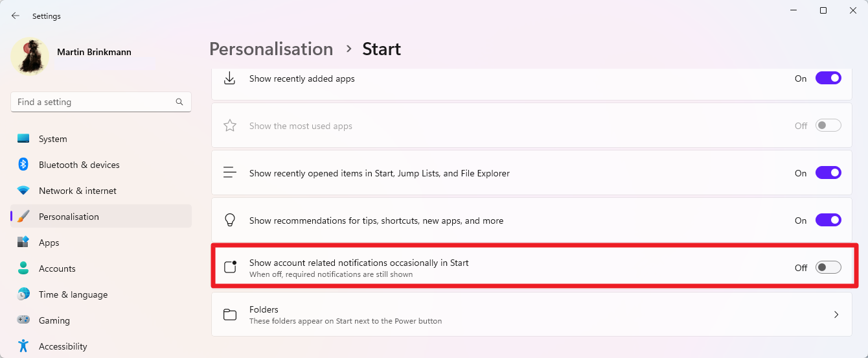Turn off Show recommendations for tips toggle
This screenshot has height=358, width=868.
pyautogui.click(x=828, y=221)
